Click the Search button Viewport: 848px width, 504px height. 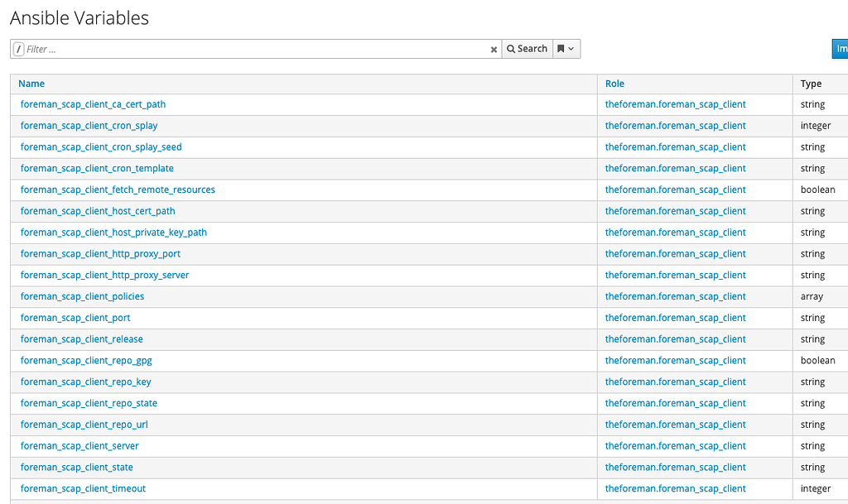click(528, 49)
